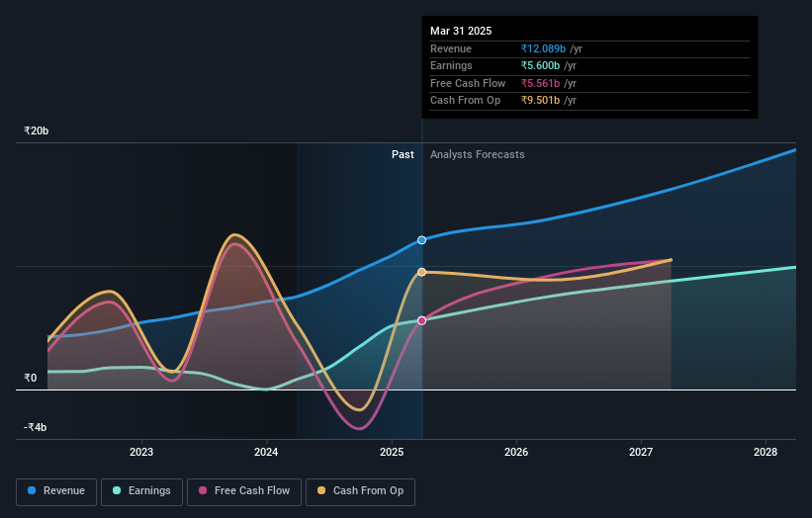Click the -₹4b y-axis label
Viewport: 812px width, 518px height.
[36, 427]
